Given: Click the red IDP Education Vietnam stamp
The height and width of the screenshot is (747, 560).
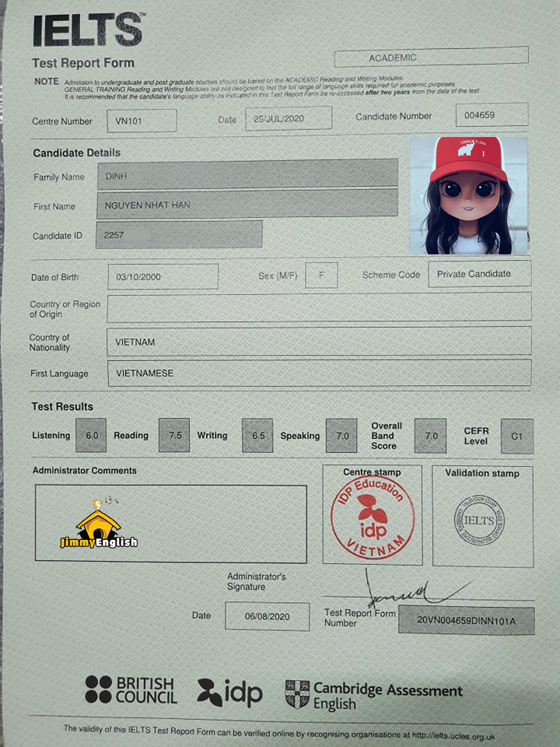Looking at the screenshot, I should (373, 518).
